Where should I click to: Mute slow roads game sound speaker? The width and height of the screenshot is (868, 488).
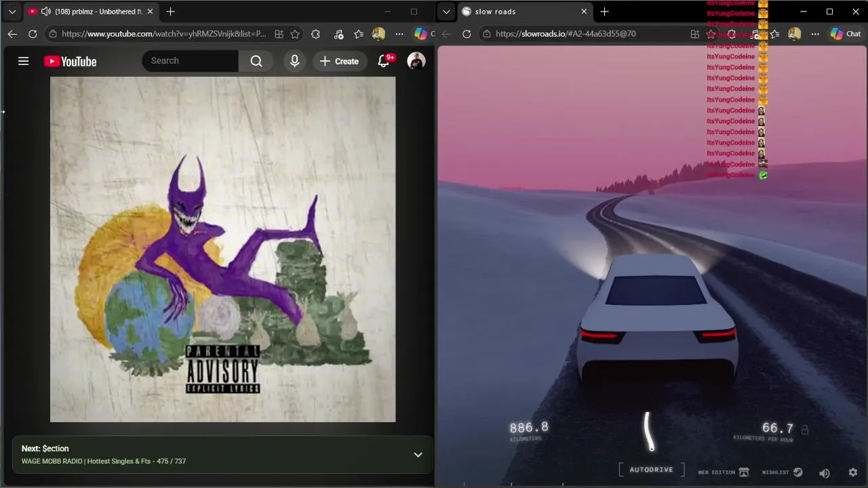825,473
